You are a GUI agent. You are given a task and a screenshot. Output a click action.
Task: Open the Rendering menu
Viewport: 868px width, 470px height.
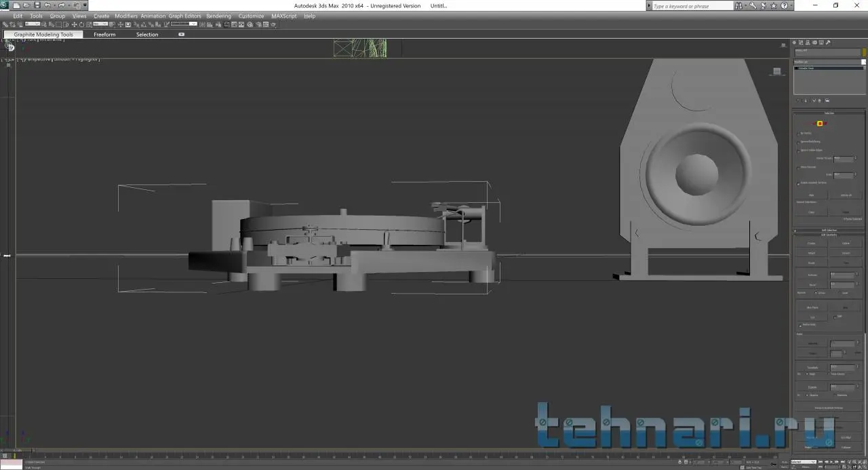(218, 16)
